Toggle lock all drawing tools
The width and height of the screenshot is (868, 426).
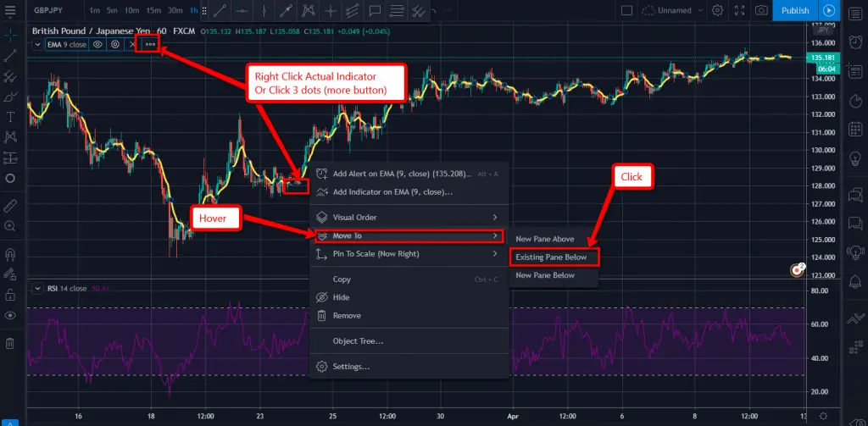point(10,295)
